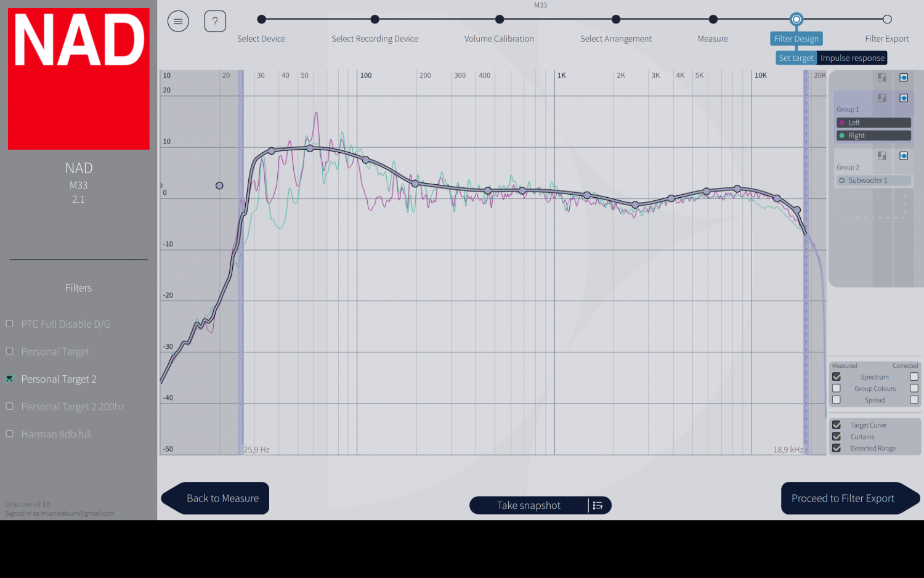Screen dimensions: 924x578
Task: Select Subwoofer 1 in Group 2
Action: pos(873,181)
